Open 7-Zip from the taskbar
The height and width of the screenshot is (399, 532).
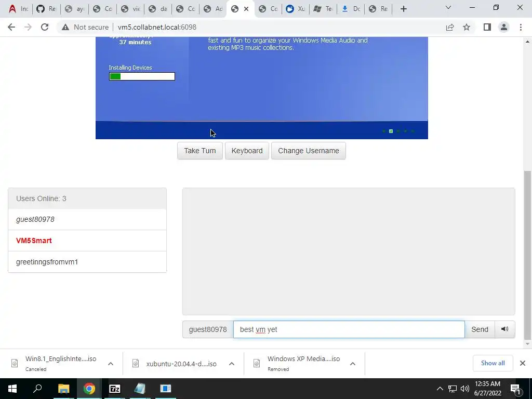[115, 389]
